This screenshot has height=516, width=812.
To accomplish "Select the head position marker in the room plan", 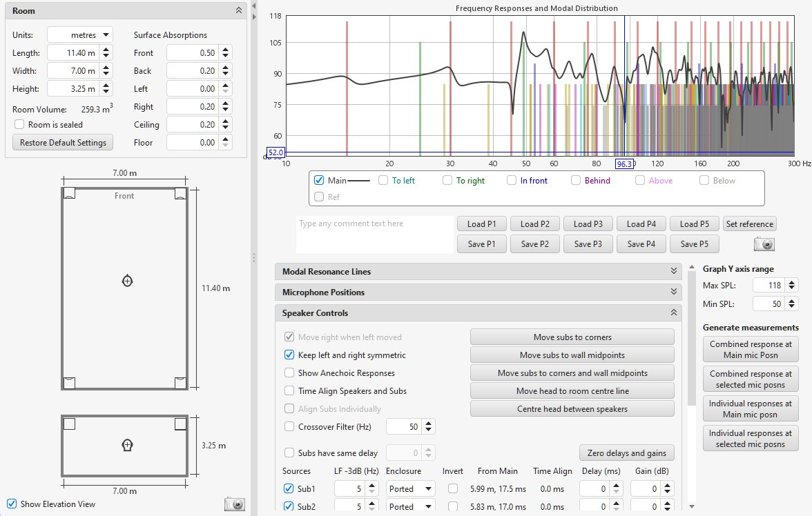I will [x=126, y=280].
